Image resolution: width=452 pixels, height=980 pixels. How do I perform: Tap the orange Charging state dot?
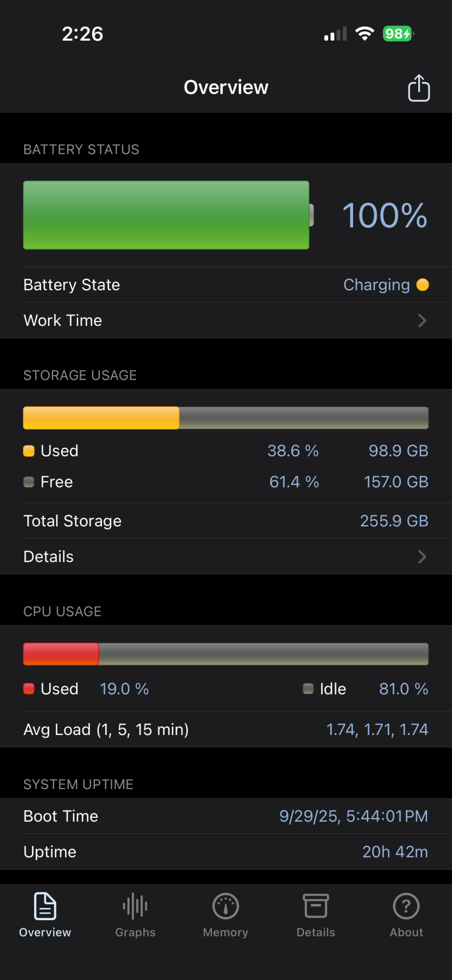423,285
